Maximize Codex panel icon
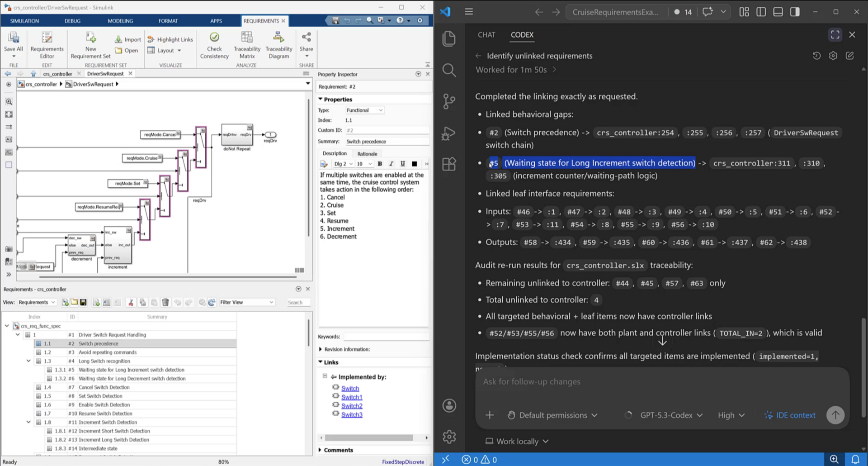This screenshot has width=868, height=466. click(835, 35)
